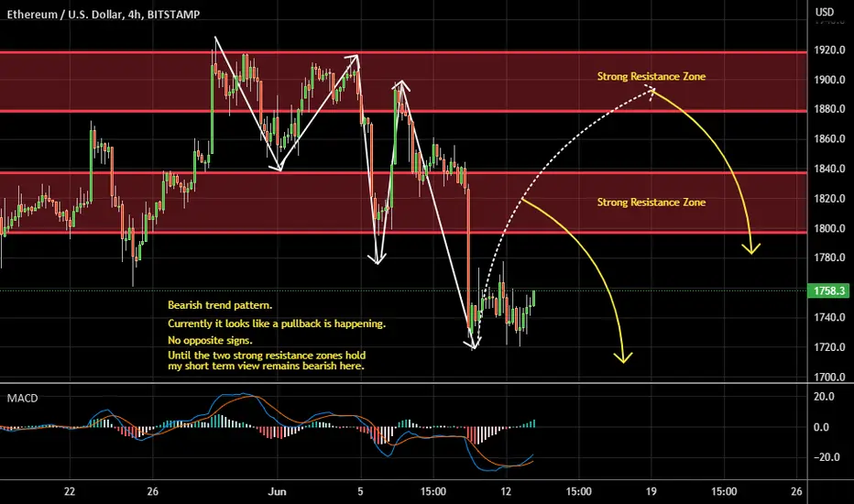This screenshot has width=854, height=504.
Task: Click the Ethereum / U.S. Dollar chart title
Action: [104, 15]
